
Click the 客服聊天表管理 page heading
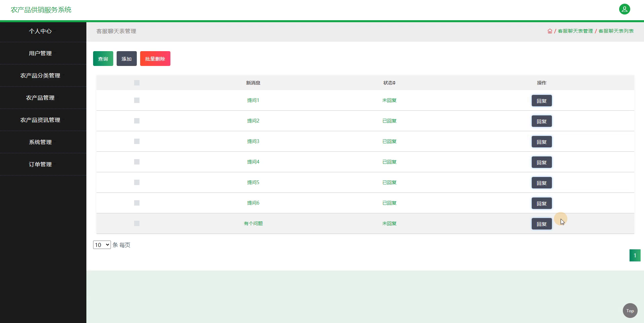tap(116, 31)
